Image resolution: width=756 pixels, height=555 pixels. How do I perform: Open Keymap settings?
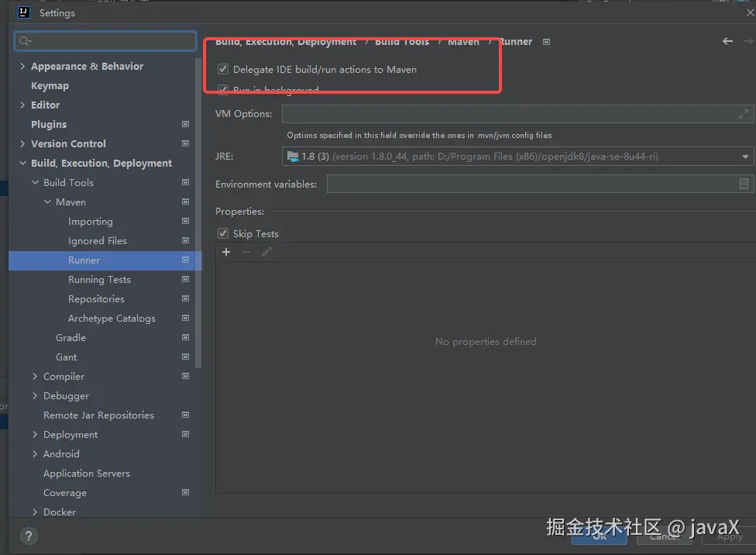[50, 86]
